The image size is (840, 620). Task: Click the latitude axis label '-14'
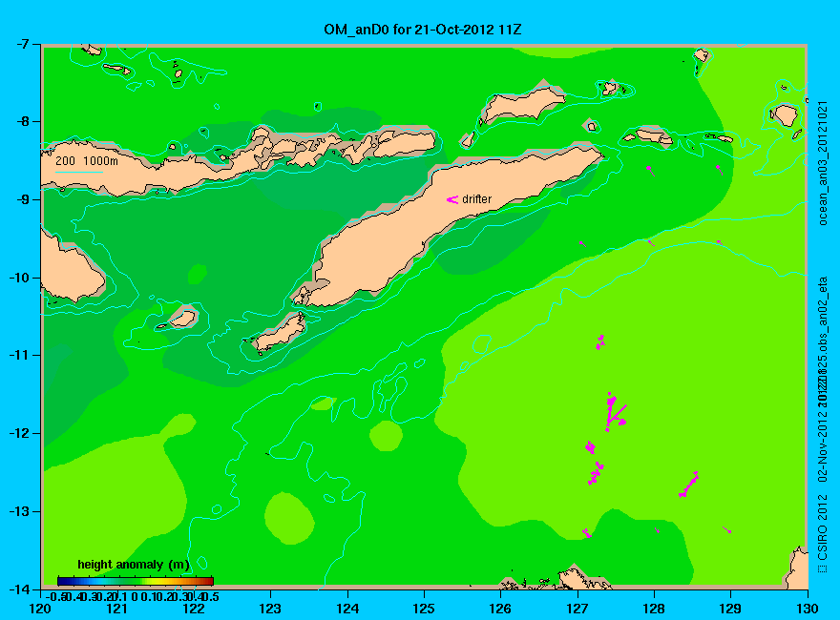click(x=19, y=589)
